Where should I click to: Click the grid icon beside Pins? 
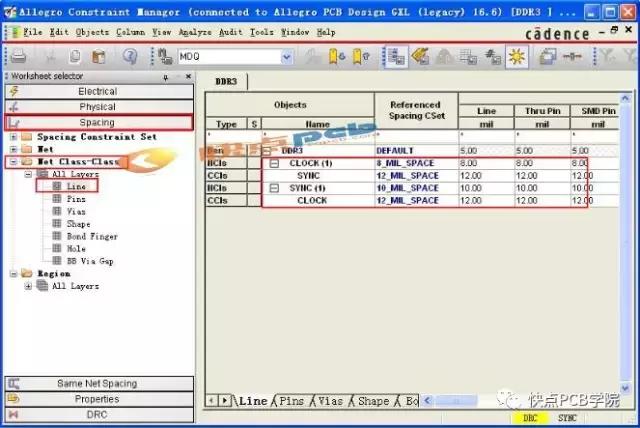[x=57, y=199]
